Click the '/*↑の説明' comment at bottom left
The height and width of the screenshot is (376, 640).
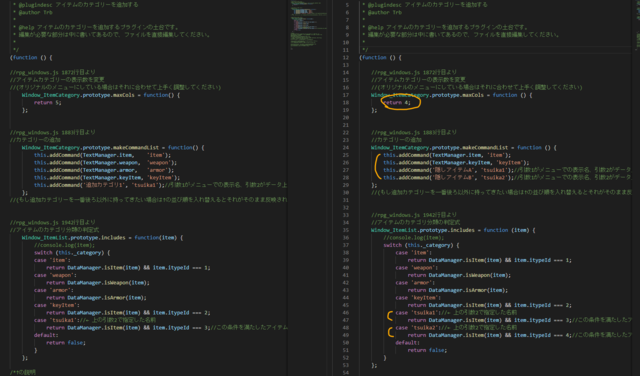coord(23,372)
